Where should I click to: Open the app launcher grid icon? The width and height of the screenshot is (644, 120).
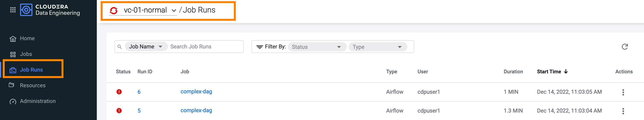click(x=13, y=10)
